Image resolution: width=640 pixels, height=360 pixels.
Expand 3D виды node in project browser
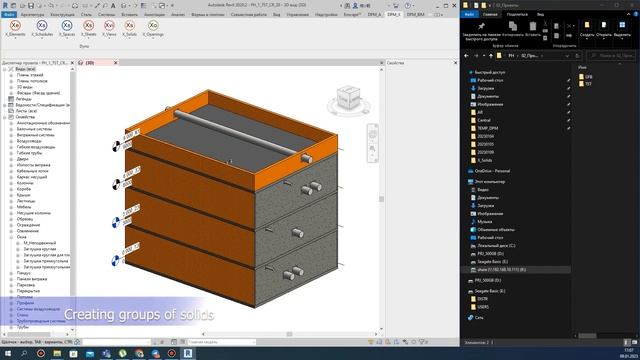[x=11, y=87]
